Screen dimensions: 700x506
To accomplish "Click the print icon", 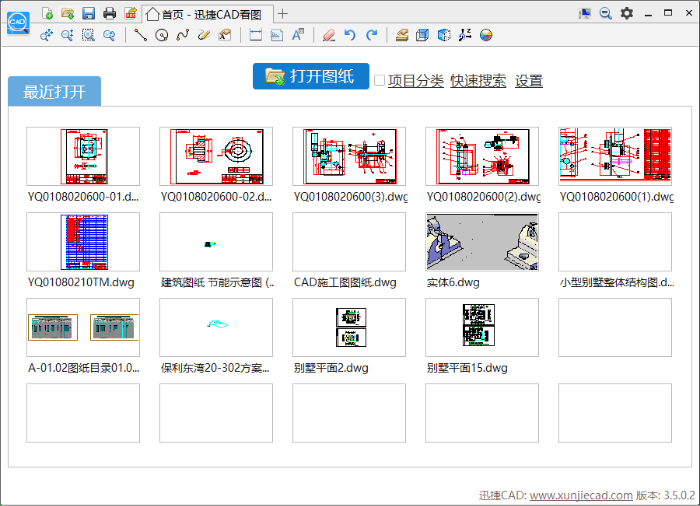I will [x=109, y=13].
